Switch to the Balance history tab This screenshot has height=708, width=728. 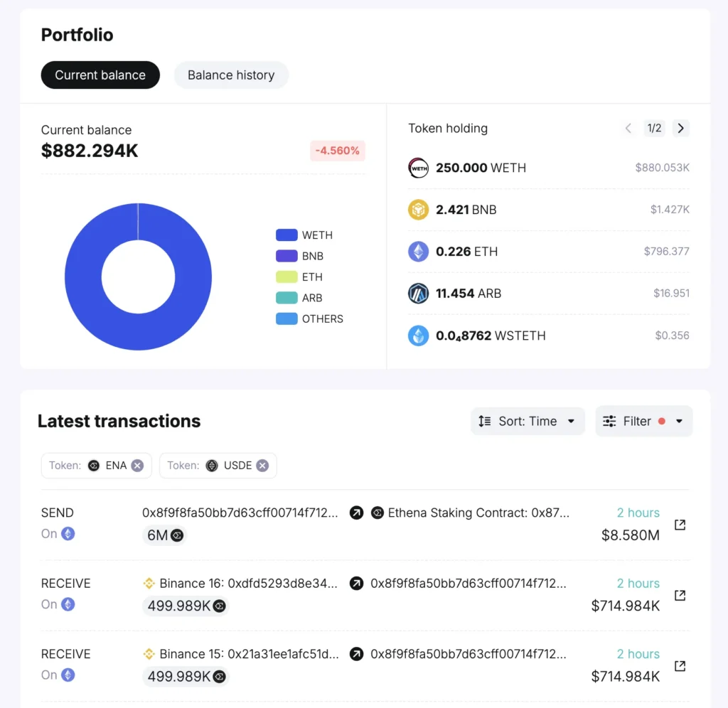click(x=231, y=75)
